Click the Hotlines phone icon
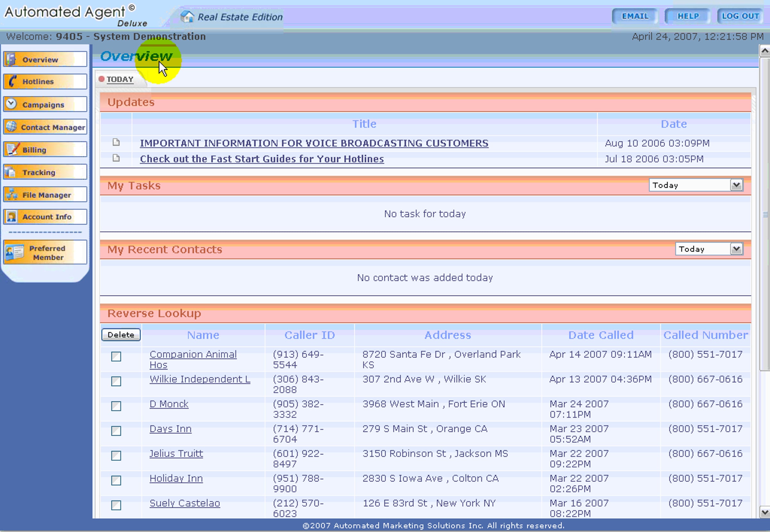 12,81
